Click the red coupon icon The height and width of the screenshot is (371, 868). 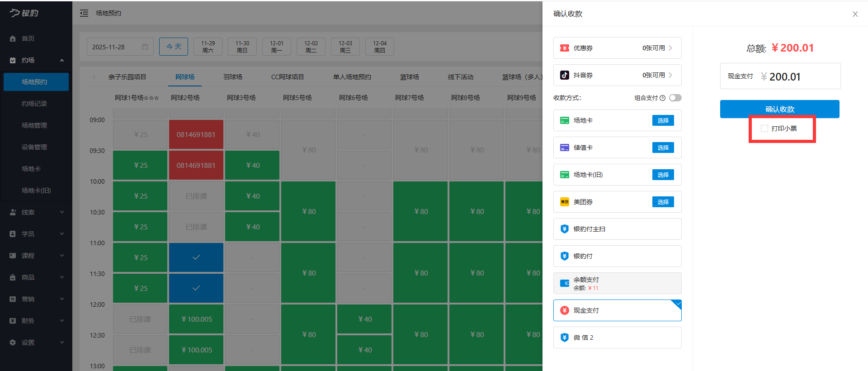(565, 48)
